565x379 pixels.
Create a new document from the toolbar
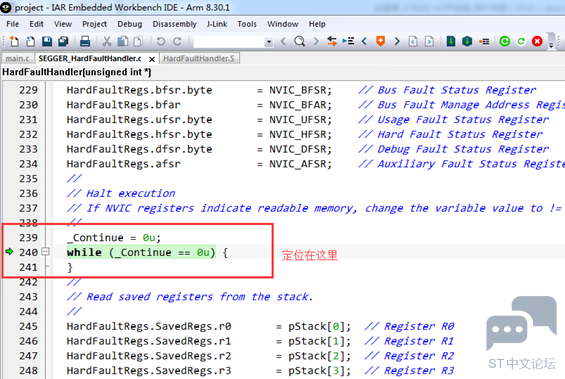14,41
